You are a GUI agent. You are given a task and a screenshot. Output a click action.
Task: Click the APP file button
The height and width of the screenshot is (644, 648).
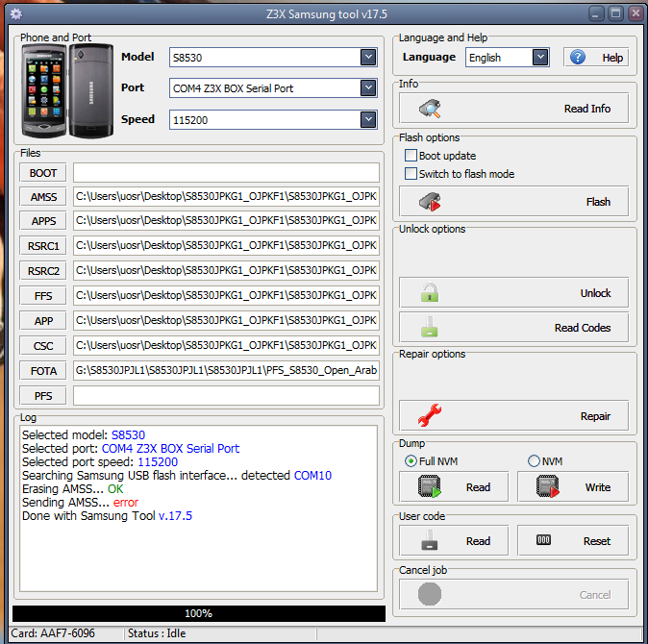pyautogui.click(x=43, y=320)
